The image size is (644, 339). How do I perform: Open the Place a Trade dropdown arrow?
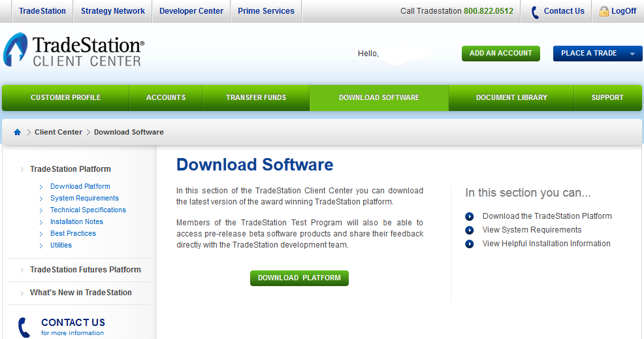632,54
